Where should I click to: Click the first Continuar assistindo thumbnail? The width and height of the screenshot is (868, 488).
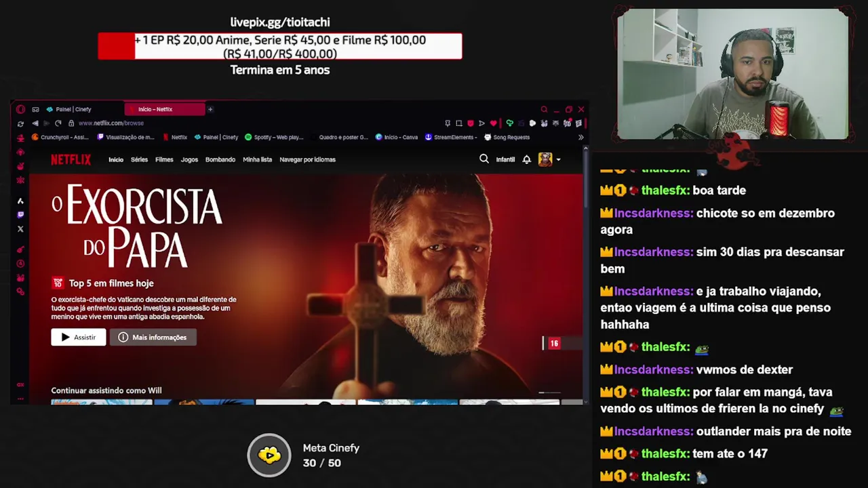102,402
